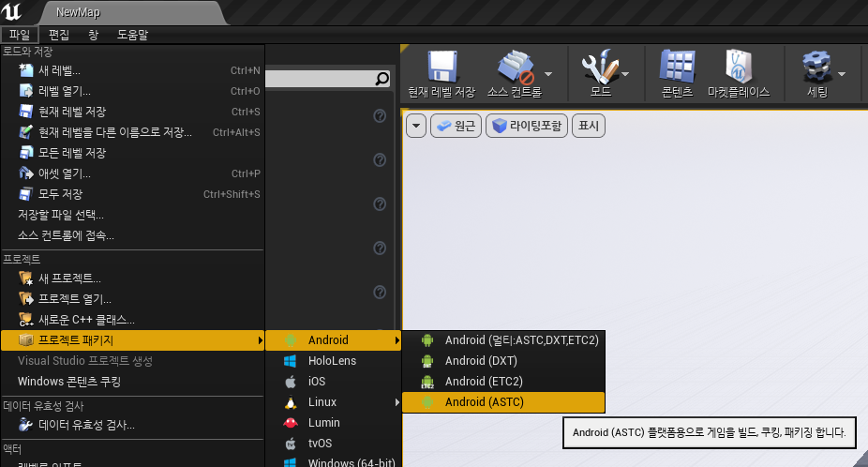
Task: Open viewport options dropdown arrow button
Action: 416,126
